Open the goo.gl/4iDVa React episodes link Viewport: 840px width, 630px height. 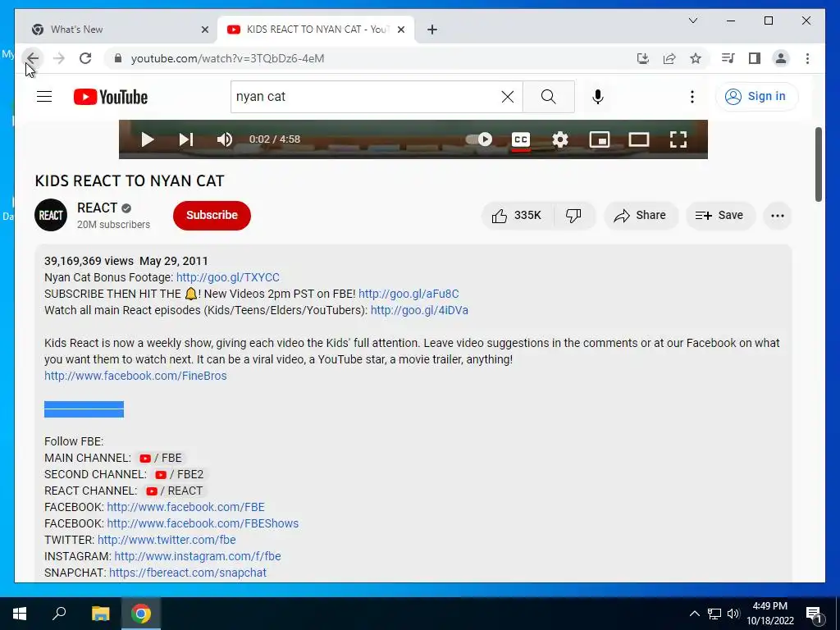click(x=419, y=310)
